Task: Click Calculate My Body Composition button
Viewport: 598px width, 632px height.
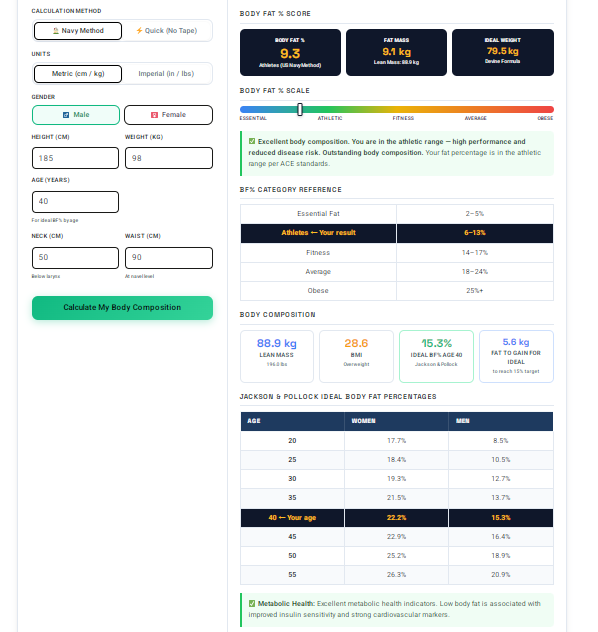Action: pyautogui.click(x=123, y=308)
